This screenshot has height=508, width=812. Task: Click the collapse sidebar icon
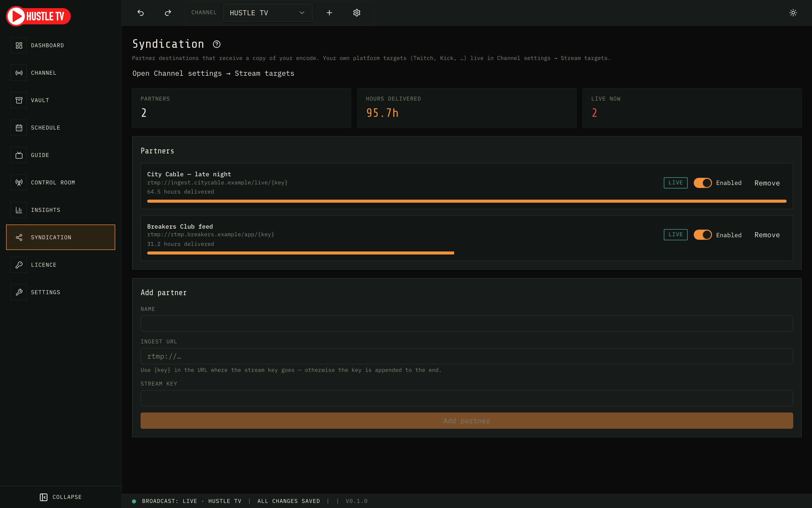44,497
